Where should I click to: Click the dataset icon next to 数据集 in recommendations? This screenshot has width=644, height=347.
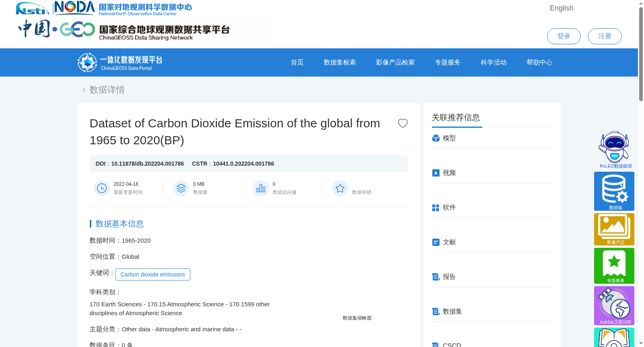[x=436, y=312]
